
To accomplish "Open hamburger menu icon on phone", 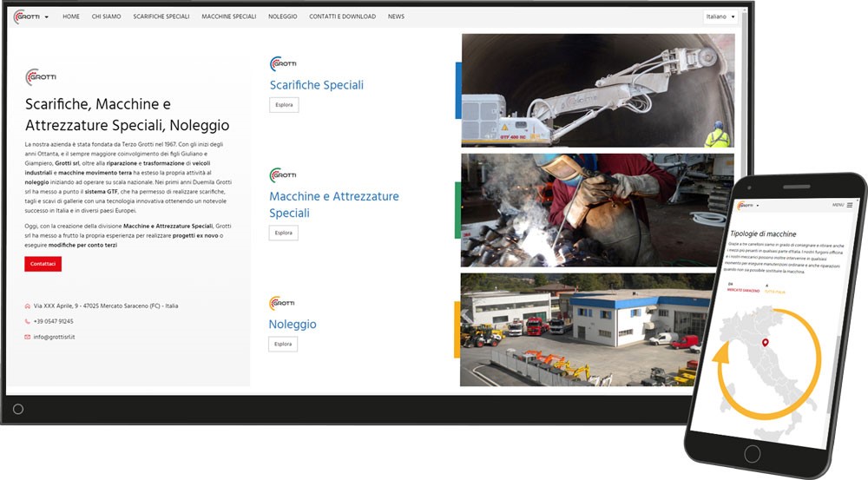I will (x=849, y=205).
